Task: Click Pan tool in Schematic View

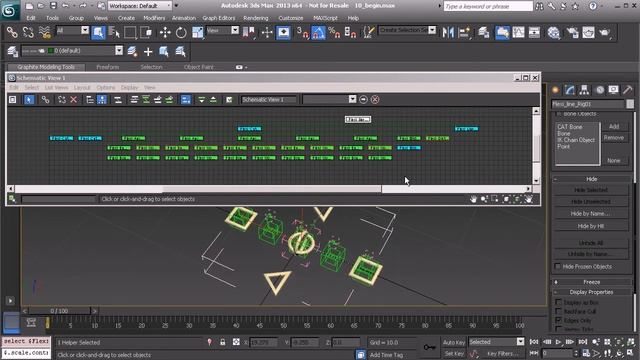Action: tap(473, 199)
